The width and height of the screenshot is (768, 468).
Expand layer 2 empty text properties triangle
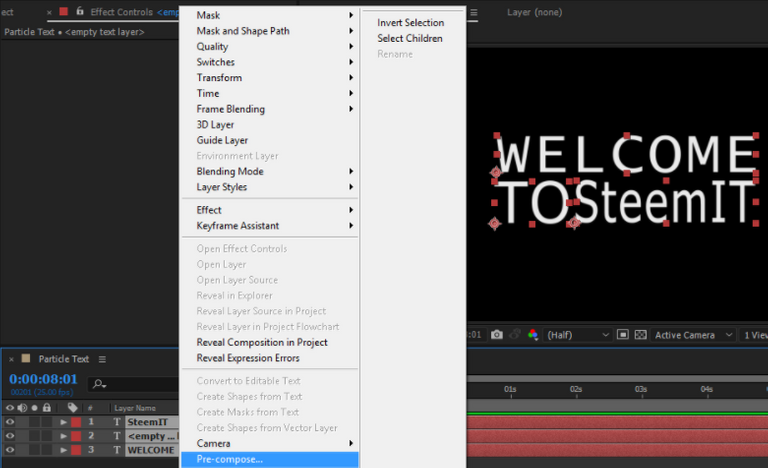click(x=63, y=436)
